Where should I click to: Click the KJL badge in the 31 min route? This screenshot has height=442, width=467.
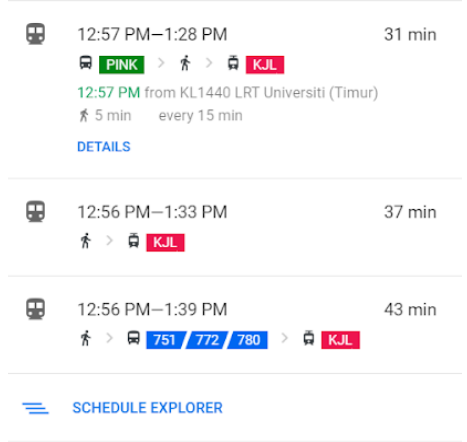pos(265,65)
